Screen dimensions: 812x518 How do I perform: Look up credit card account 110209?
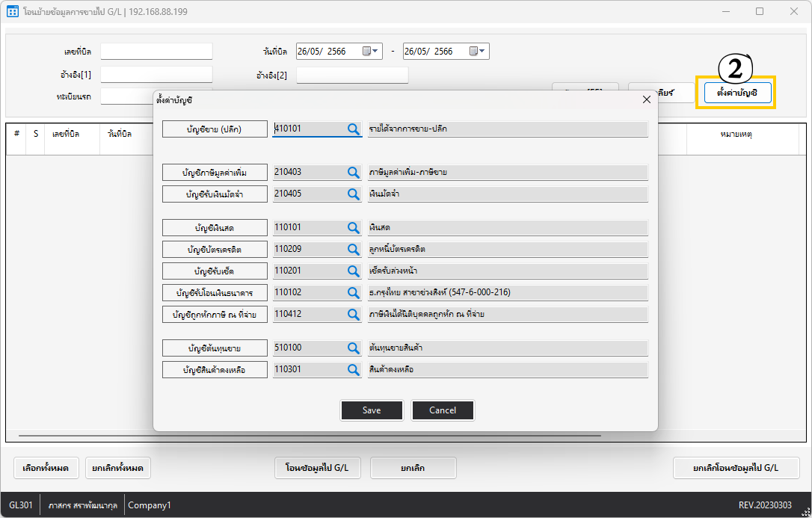coord(354,249)
